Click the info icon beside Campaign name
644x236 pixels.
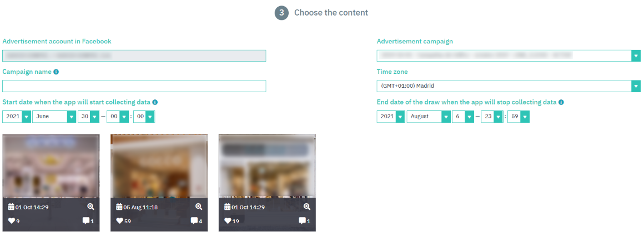click(x=56, y=72)
